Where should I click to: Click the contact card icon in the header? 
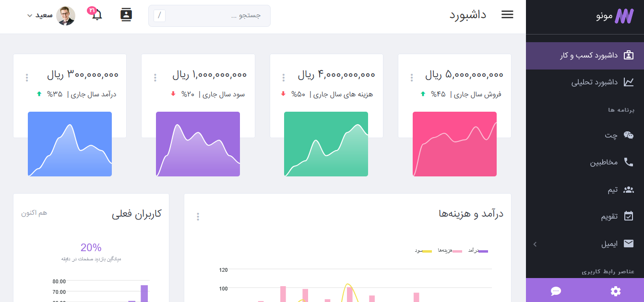(126, 15)
